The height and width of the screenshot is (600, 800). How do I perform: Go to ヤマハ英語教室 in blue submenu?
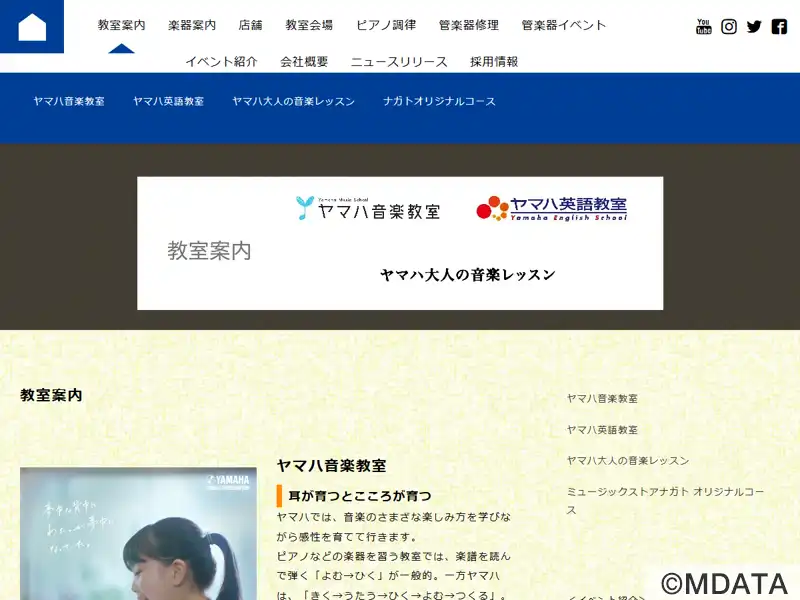(168, 101)
